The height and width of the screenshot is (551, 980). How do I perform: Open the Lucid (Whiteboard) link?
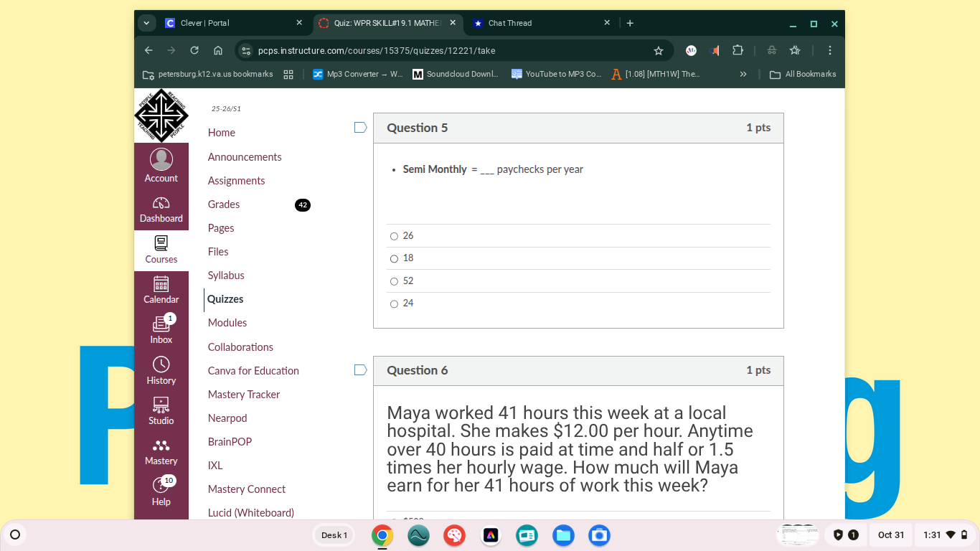pyautogui.click(x=251, y=513)
